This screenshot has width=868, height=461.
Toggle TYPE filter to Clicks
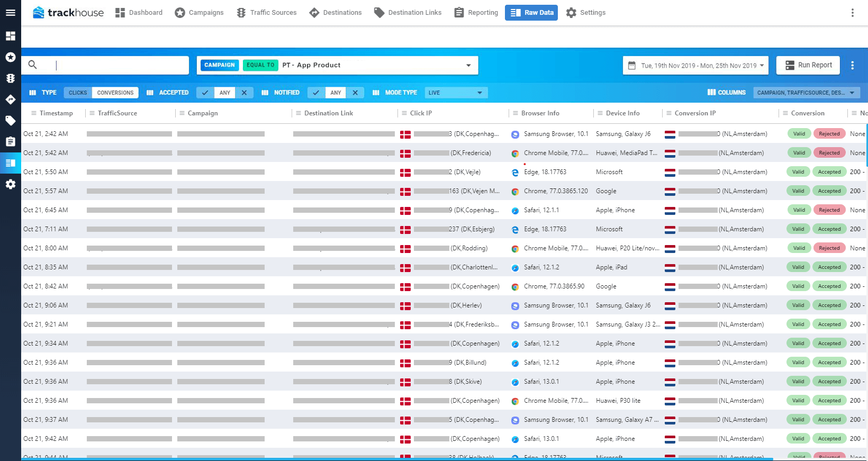pyautogui.click(x=78, y=93)
